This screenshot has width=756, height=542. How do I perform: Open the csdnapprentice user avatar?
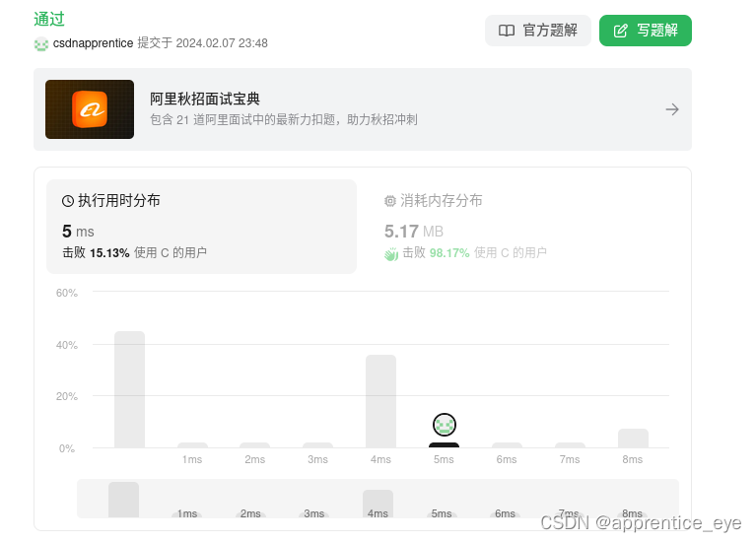[41, 44]
